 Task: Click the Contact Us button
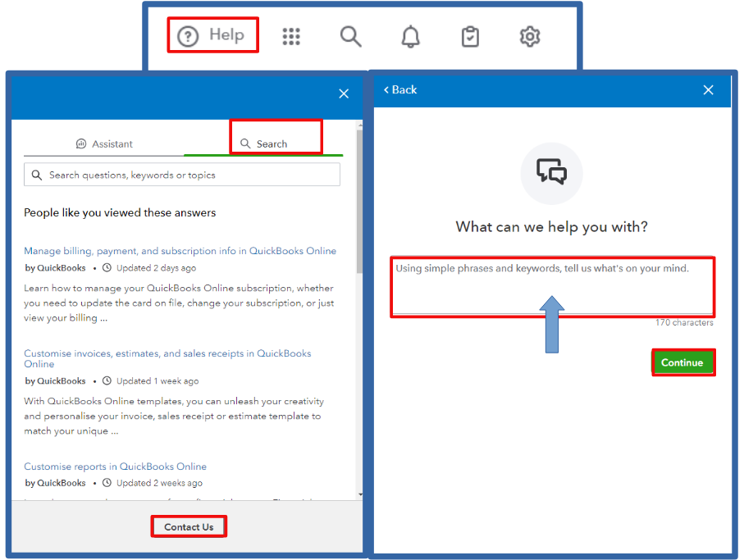click(189, 527)
